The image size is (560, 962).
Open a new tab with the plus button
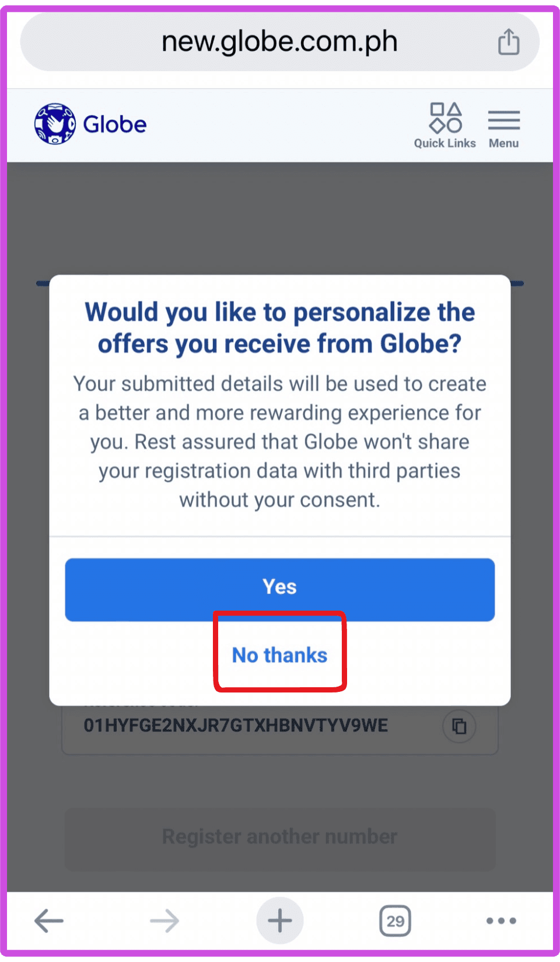pyautogui.click(x=279, y=921)
